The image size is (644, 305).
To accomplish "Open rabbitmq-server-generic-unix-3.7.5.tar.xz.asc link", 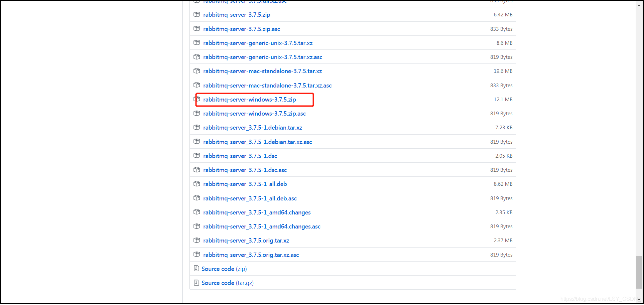I will (x=263, y=57).
